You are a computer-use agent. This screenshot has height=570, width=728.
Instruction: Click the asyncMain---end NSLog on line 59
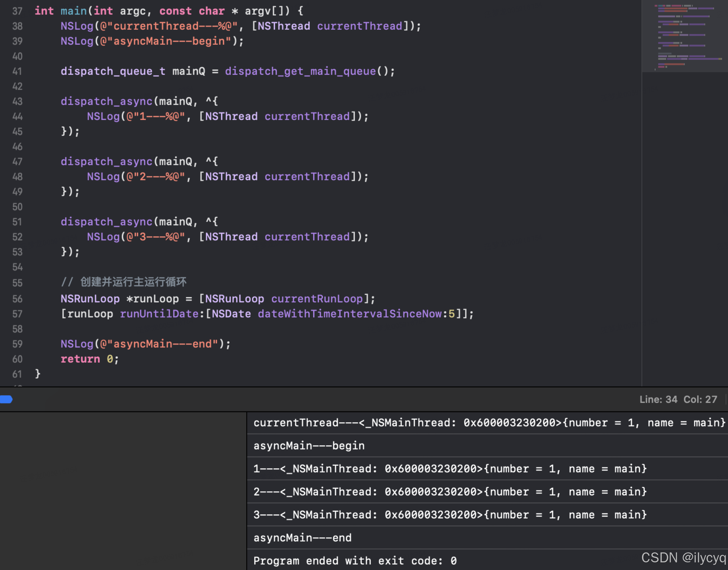click(146, 344)
